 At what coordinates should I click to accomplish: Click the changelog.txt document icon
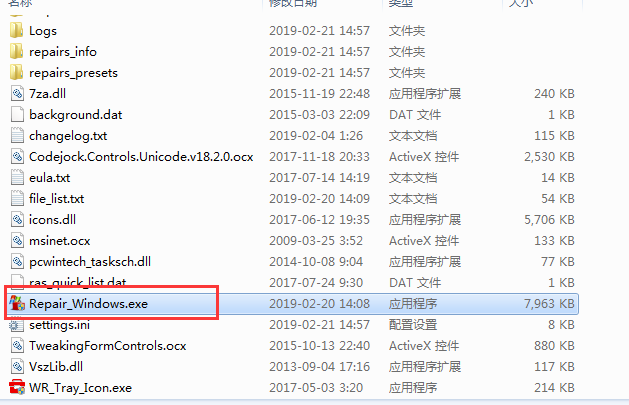tap(17, 136)
